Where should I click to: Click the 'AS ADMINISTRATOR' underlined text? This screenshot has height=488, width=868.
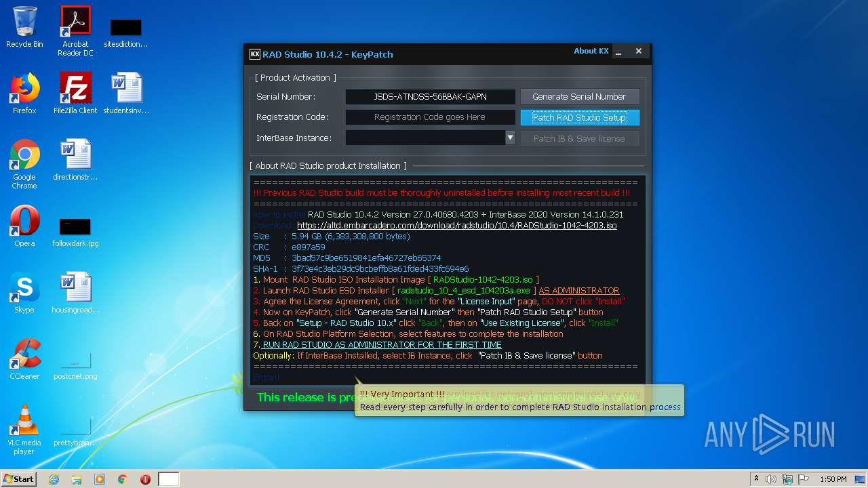tap(579, 291)
